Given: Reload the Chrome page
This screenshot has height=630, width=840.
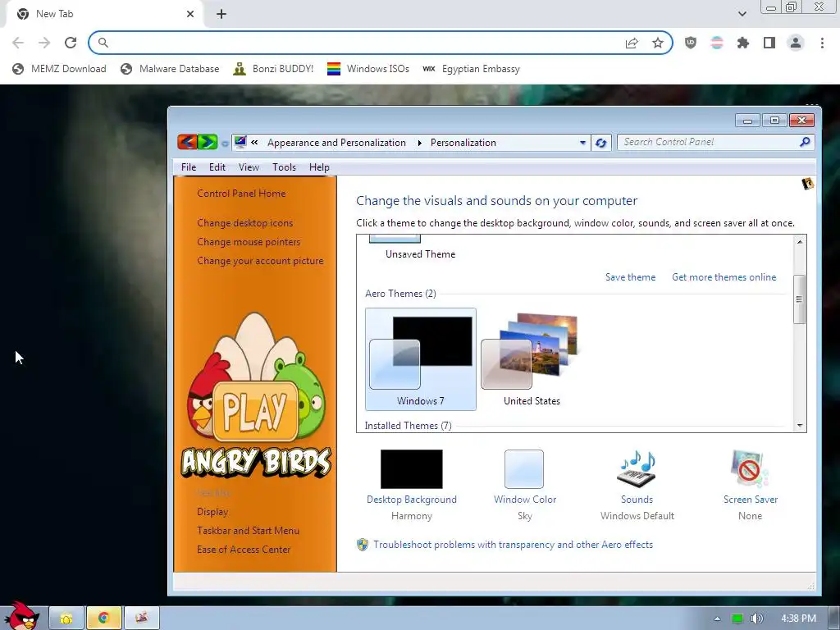Looking at the screenshot, I should pos(71,43).
